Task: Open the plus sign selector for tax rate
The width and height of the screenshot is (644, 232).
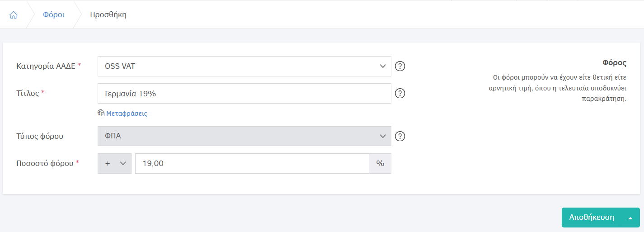Action: 114,163
